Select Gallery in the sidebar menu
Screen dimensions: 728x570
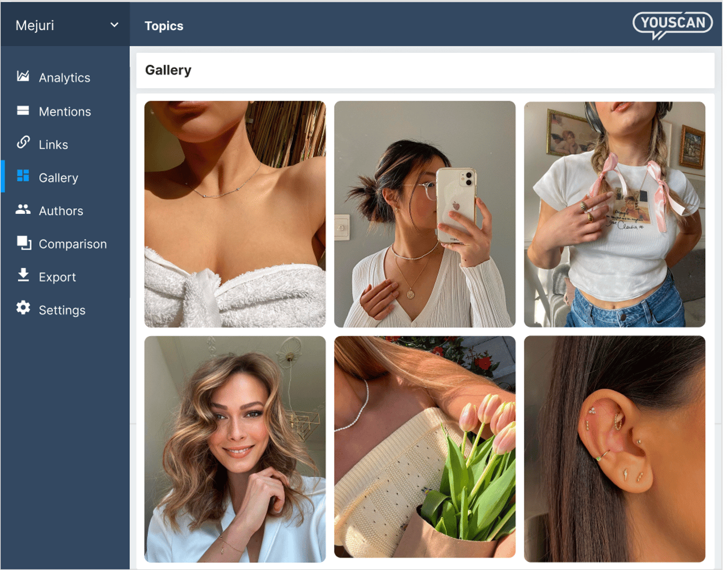[58, 177]
